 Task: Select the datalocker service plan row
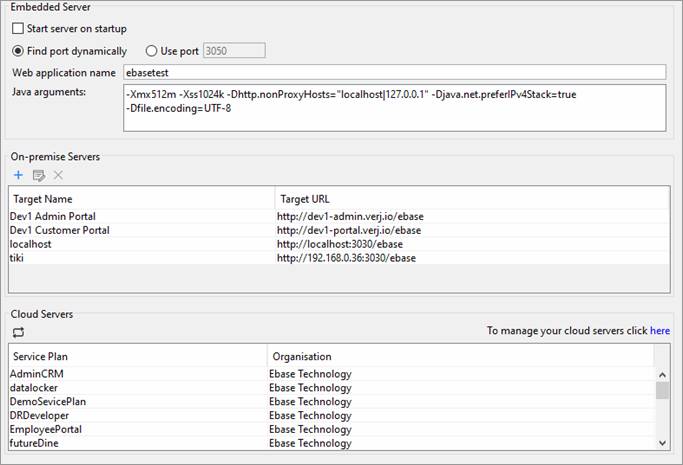[x=332, y=388]
